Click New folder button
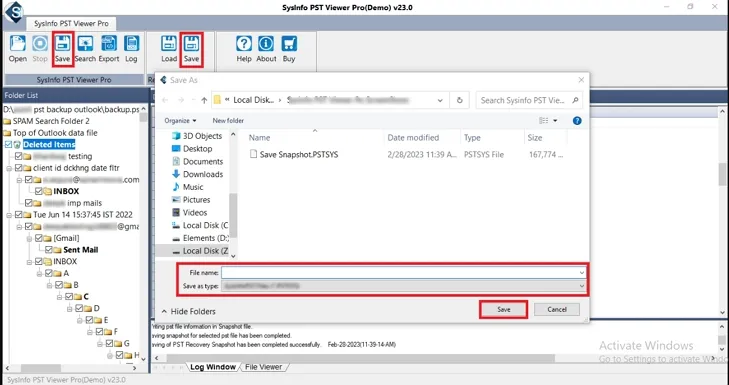The width and height of the screenshot is (729, 385). 228,120
